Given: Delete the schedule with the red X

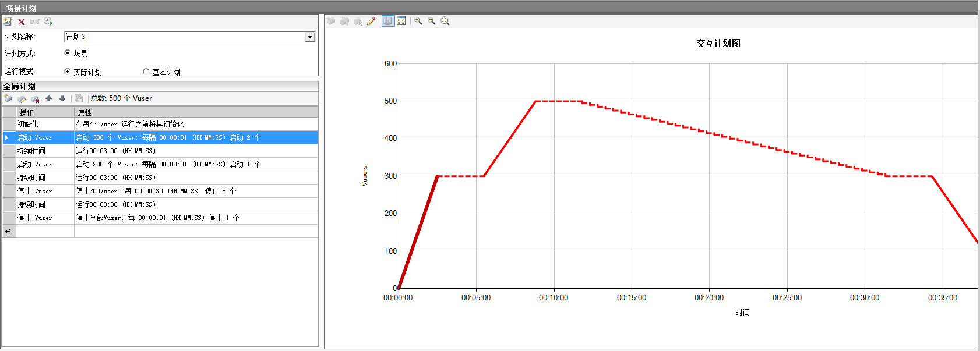Looking at the screenshot, I should pyautogui.click(x=21, y=22).
